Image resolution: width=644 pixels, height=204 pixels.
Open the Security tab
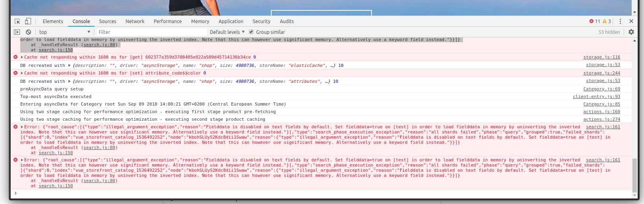pyautogui.click(x=261, y=21)
